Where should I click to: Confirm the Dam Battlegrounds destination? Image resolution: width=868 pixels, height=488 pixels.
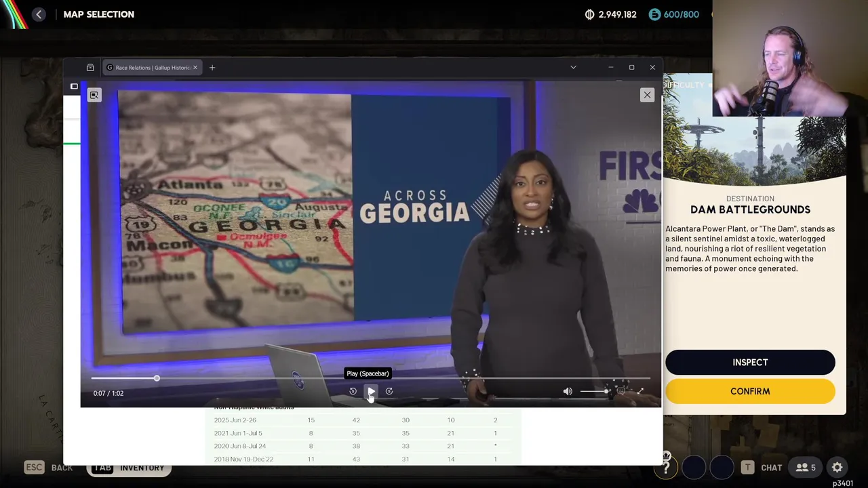tap(750, 391)
